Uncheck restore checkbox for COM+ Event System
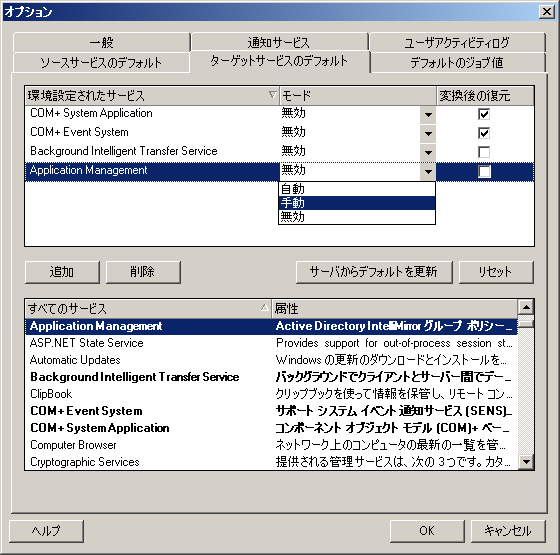This screenshot has height=555, width=560. tap(484, 133)
